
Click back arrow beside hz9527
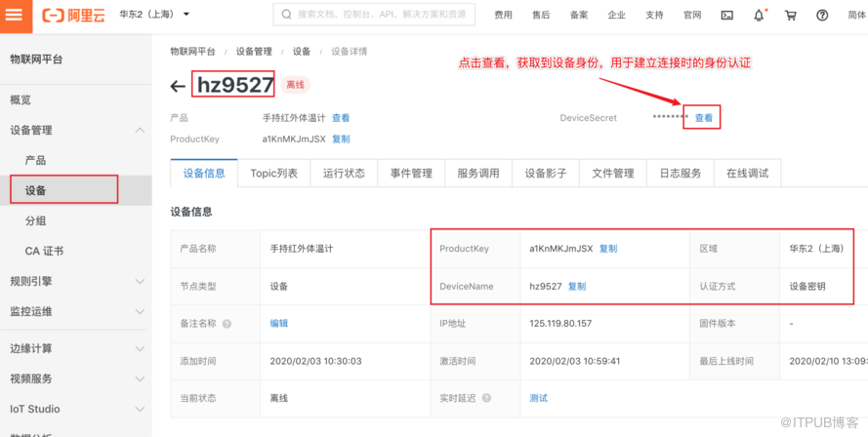(x=177, y=86)
